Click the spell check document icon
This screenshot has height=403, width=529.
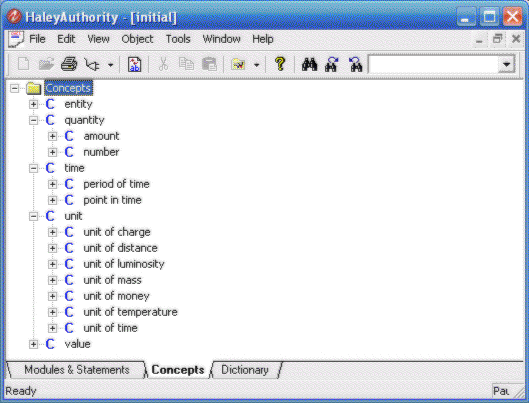pyautogui.click(x=135, y=64)
